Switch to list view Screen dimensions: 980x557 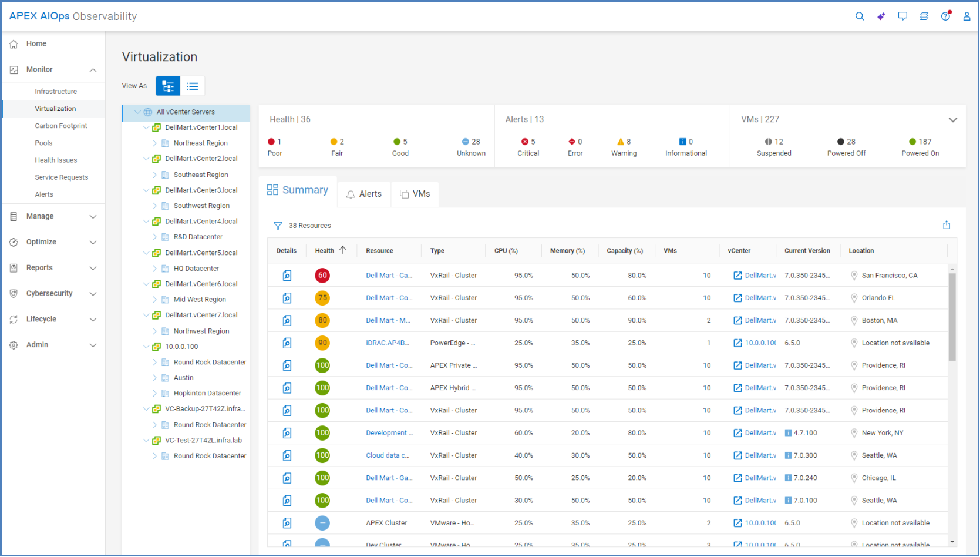tap(193, 86)
